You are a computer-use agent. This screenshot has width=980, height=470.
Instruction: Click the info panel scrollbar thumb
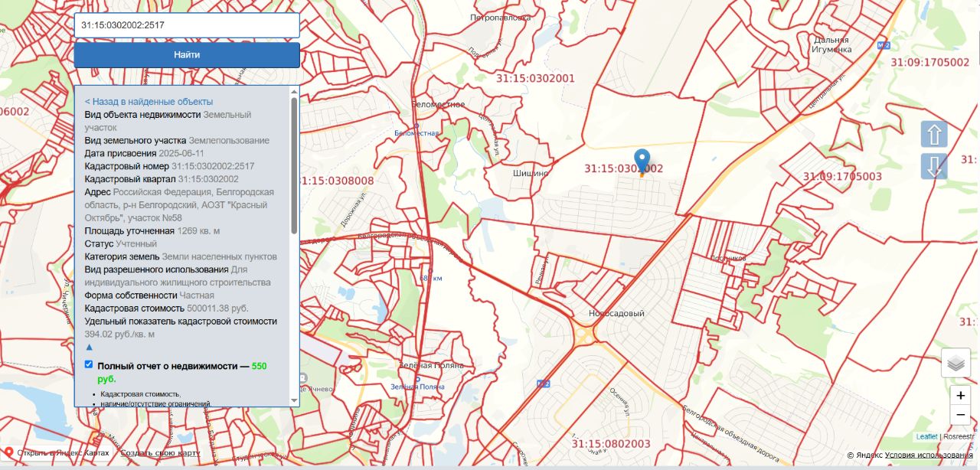(294, 165)
